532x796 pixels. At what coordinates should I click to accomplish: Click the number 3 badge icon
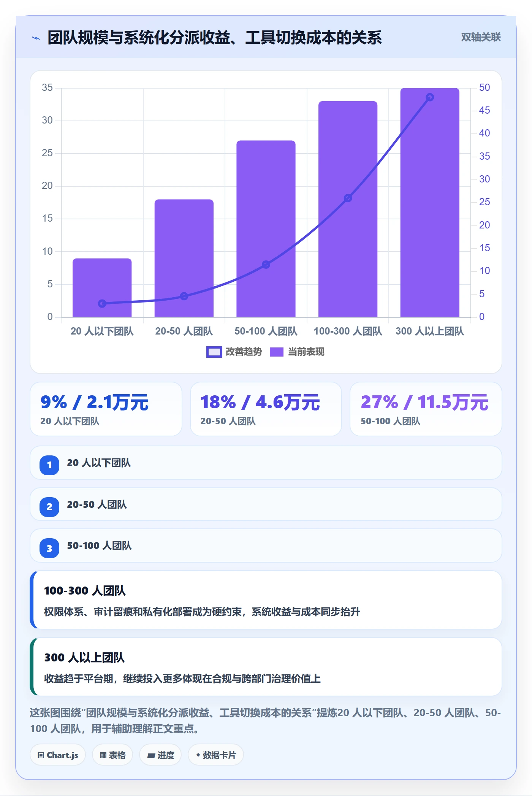49,548
